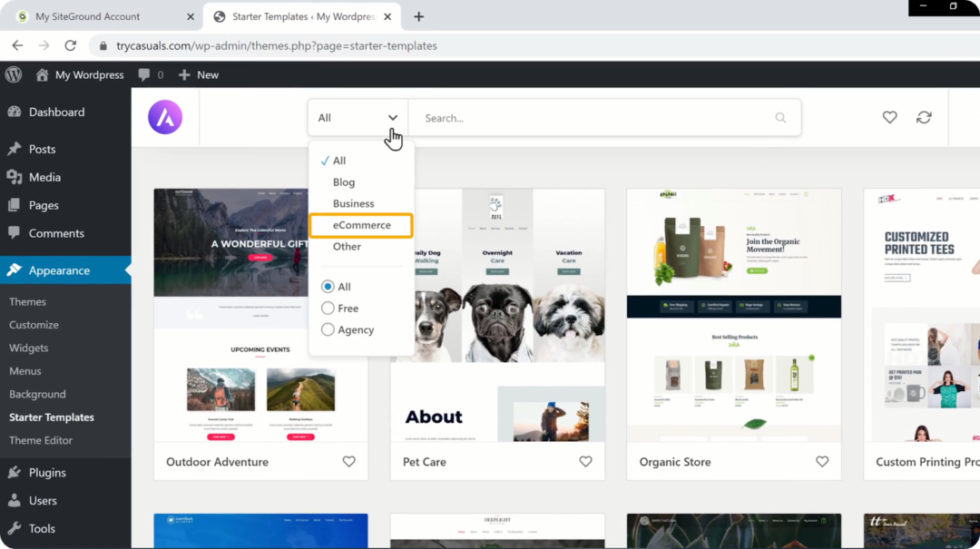Viewport: 980px width, 549px height.
Task: Click the sync templates refresh icon
Action: 924,117
